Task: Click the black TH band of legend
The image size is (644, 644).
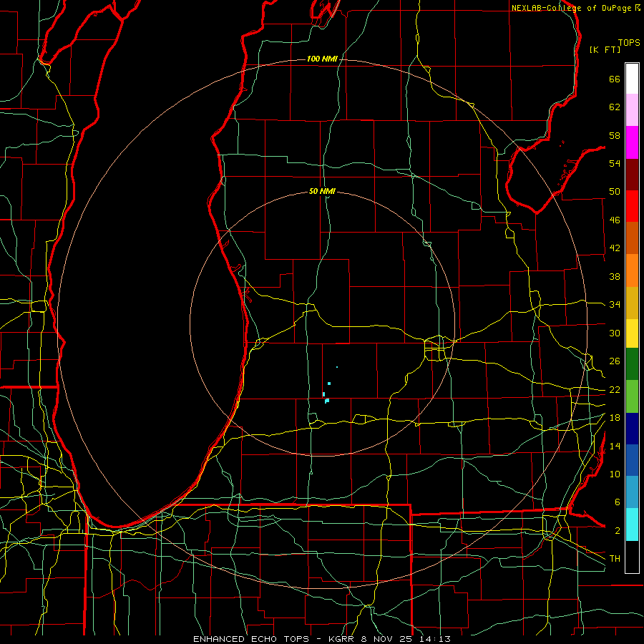Action: [632, 557]
